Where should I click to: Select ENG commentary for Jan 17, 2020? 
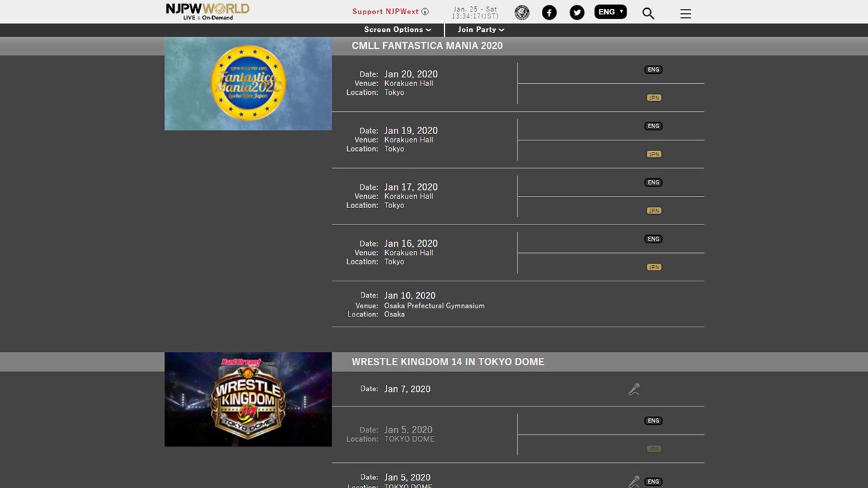654,182
